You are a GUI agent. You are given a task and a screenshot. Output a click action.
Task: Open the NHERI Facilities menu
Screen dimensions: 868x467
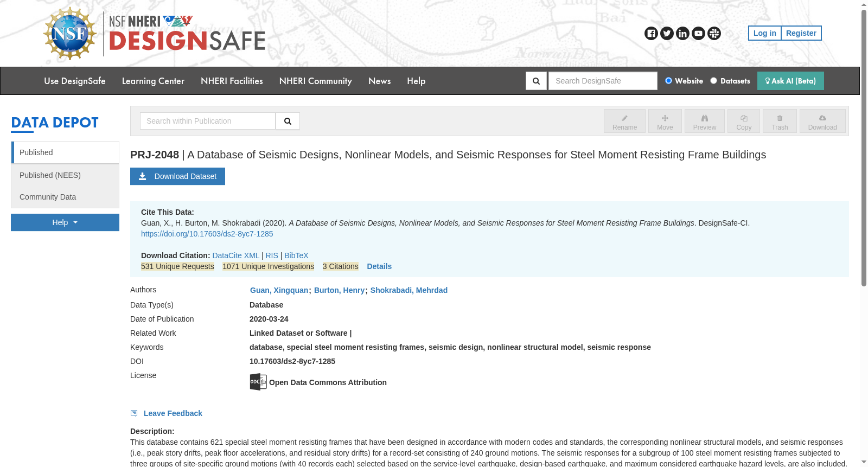pos(232,81)
